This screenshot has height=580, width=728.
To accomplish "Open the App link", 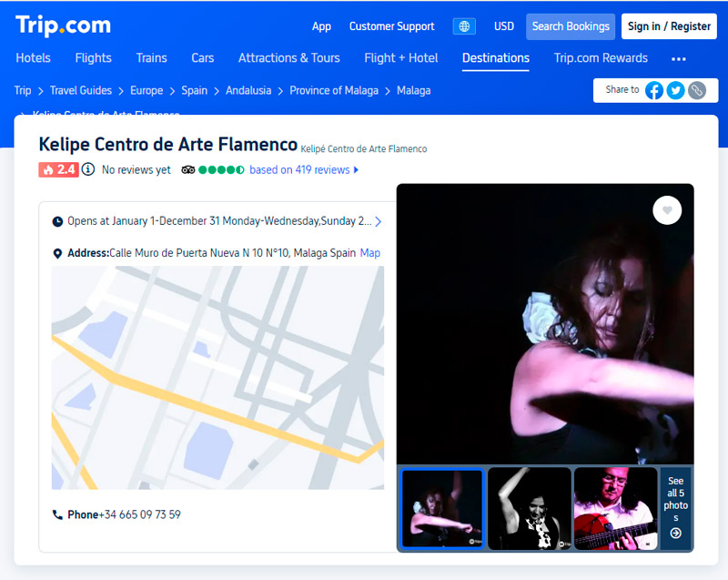I will pyautogui.click(x=321, y=26).
